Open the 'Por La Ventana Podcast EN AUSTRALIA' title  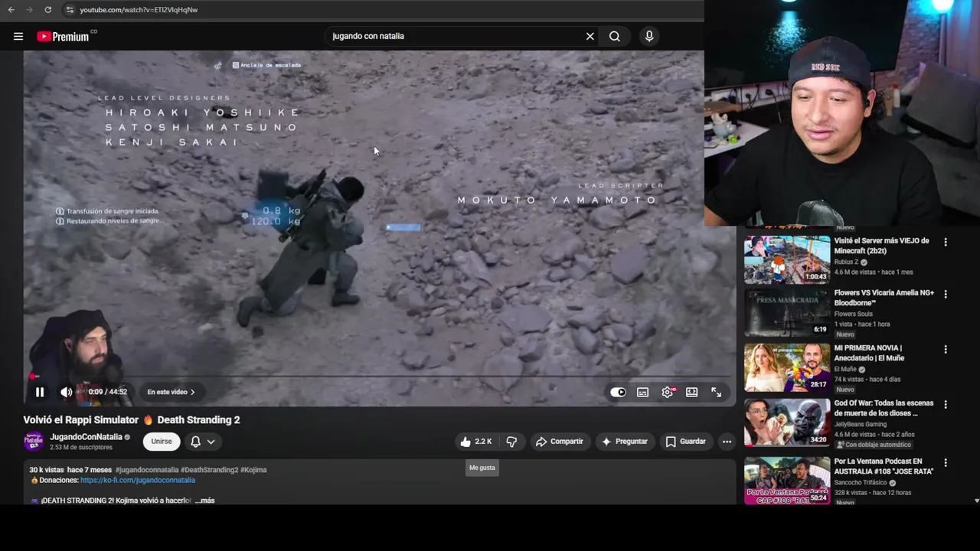(884, 466)
